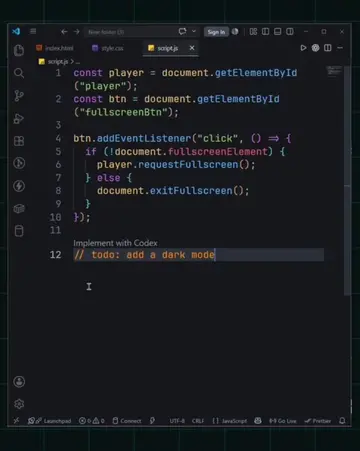
Task: Click the round icon next to Run
Action: pyautogui.click(x=315, y=48)
